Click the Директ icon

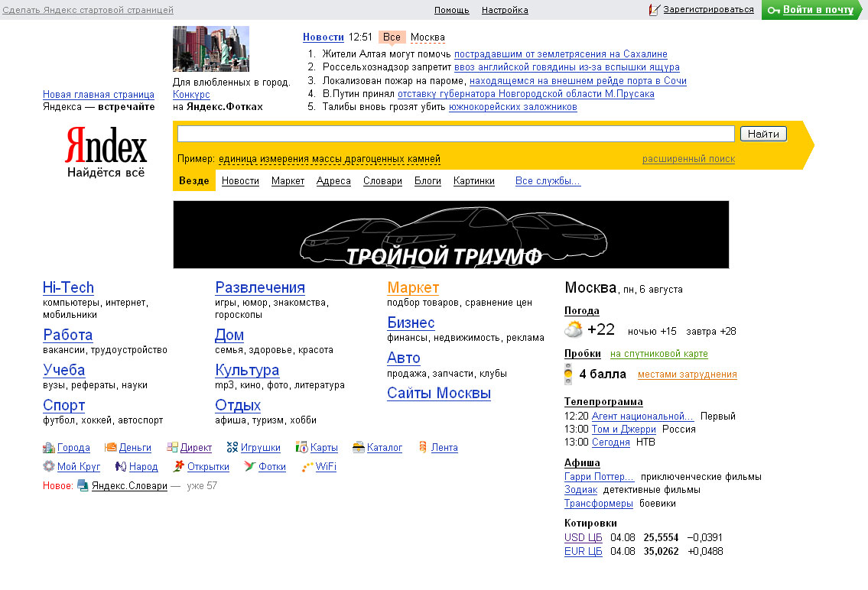172,447
